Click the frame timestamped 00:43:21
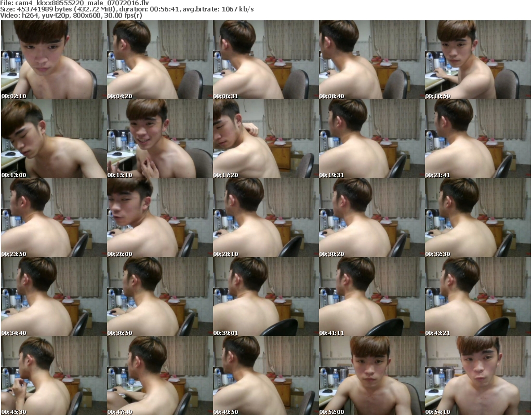Screen dimensions: 532x415 coord(478,297)
